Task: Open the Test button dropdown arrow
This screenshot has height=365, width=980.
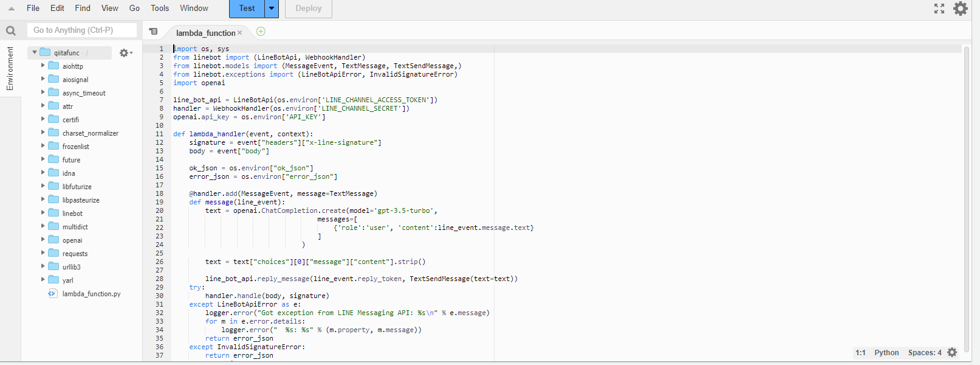Action: (272, 9)
